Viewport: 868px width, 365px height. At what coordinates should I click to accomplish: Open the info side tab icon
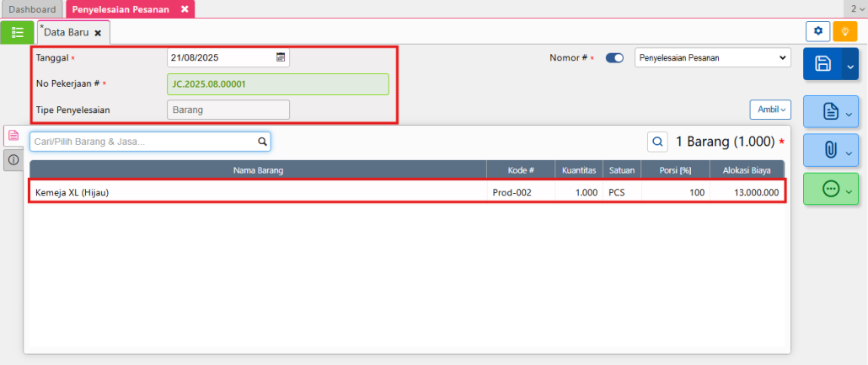(x=13, y=160)
